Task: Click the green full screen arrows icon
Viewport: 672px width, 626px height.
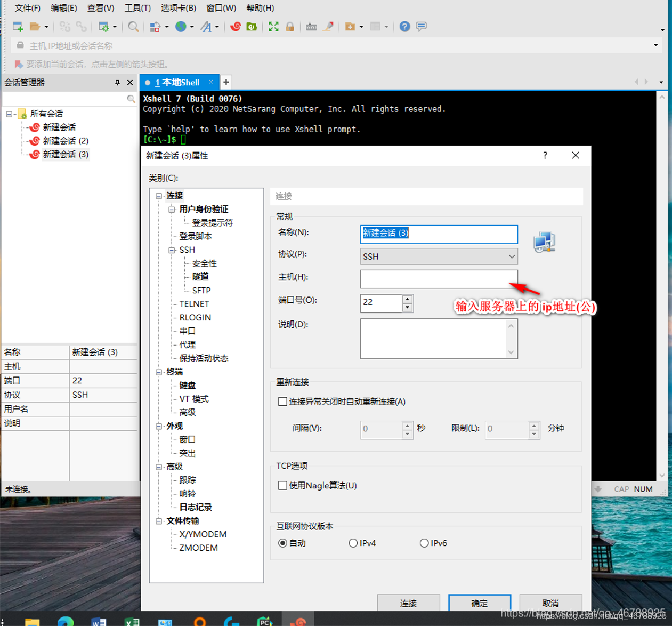Action: 273,27
